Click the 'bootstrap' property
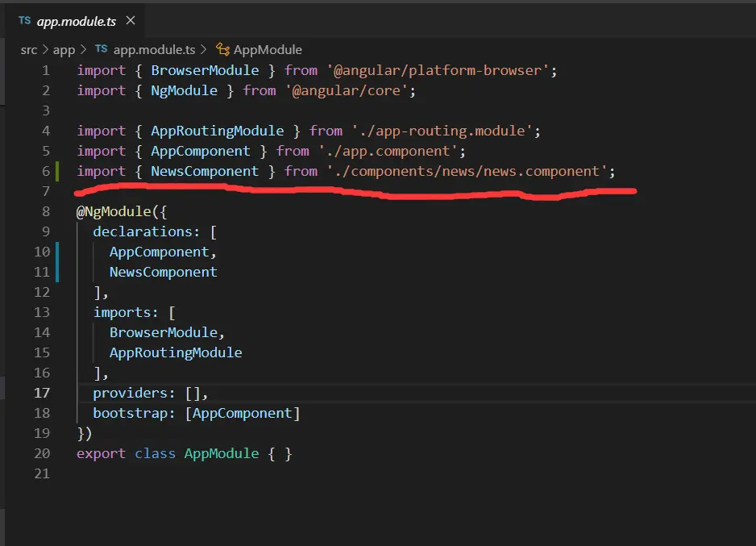Screen dimensions: 756x546 [131, 414]
